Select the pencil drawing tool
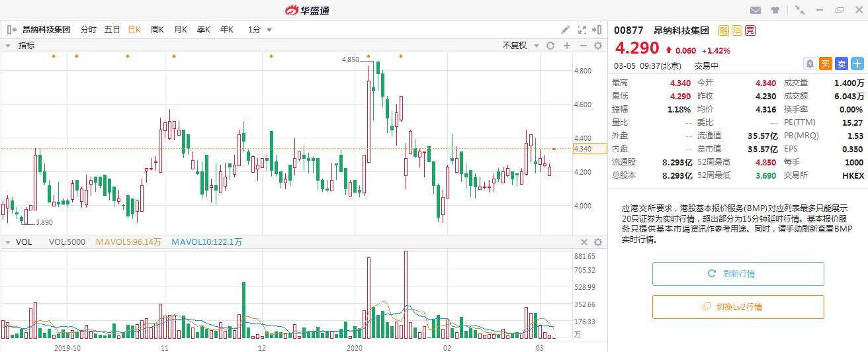The image size is (868, 352). [565, 29]
